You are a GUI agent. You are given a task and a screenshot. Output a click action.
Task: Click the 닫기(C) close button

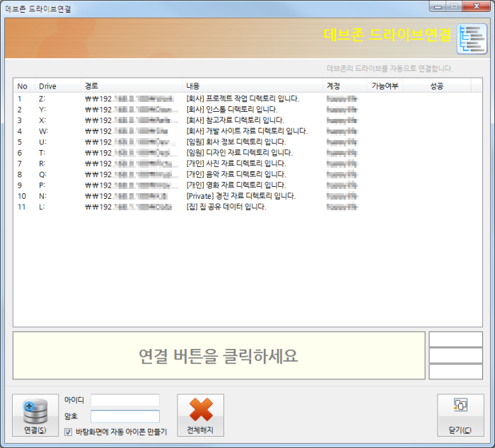[460, 415]
